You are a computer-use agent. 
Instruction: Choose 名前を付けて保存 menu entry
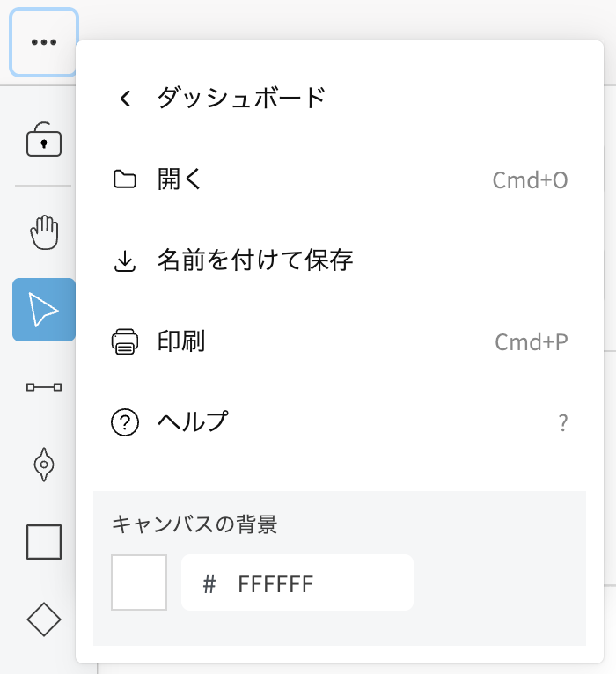[255, 260]
